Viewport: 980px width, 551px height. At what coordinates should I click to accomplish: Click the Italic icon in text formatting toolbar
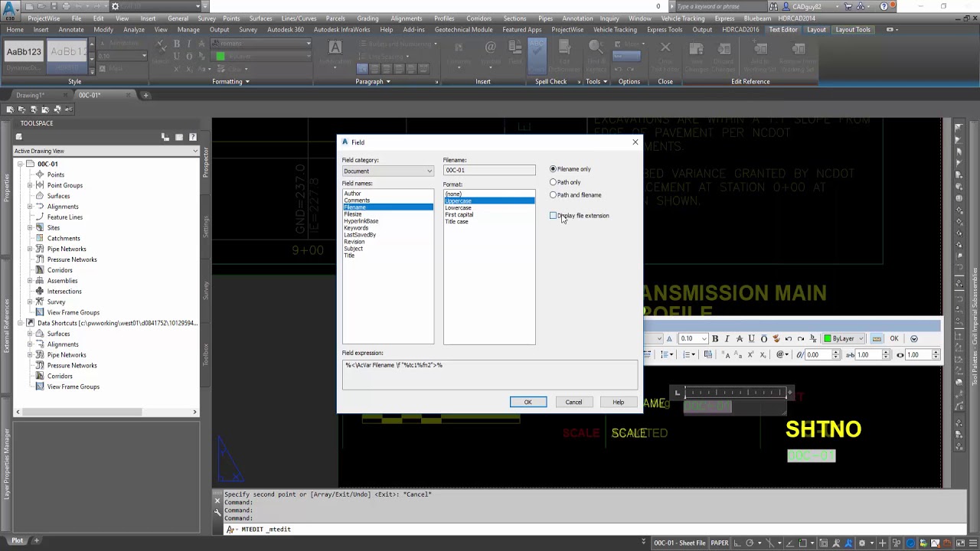(x=727, y=338)
